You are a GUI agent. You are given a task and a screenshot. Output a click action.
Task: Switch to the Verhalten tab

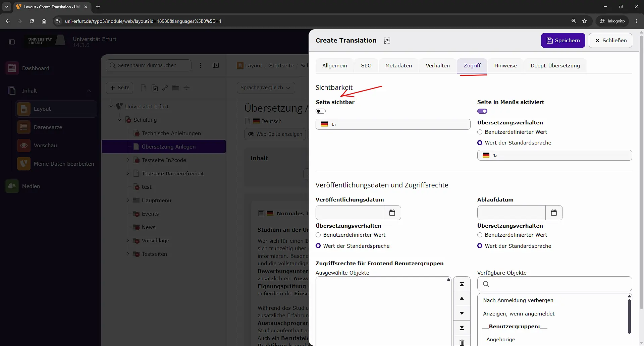pos(437,65)
